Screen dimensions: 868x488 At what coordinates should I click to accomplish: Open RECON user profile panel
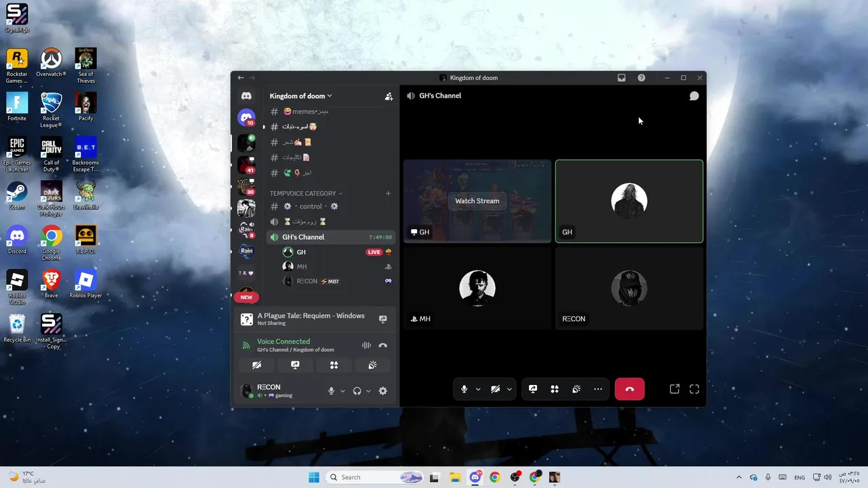point(281,391)
